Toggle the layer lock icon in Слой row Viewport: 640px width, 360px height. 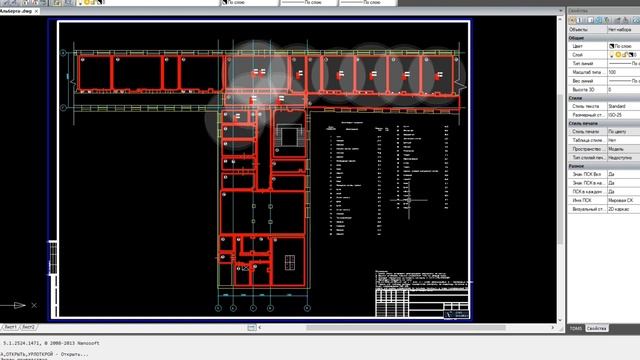pos(624,55)
